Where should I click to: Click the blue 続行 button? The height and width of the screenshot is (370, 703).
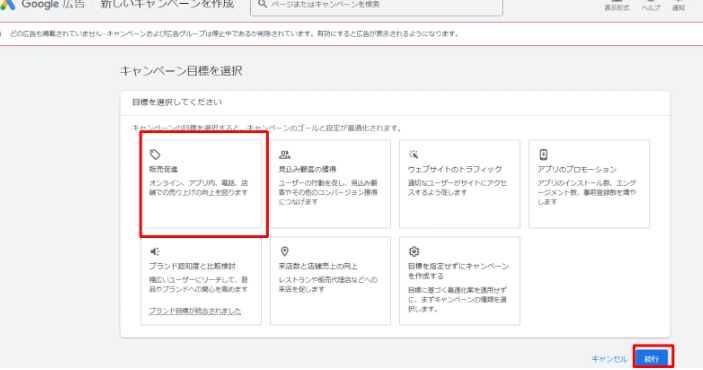coord(652,358)
